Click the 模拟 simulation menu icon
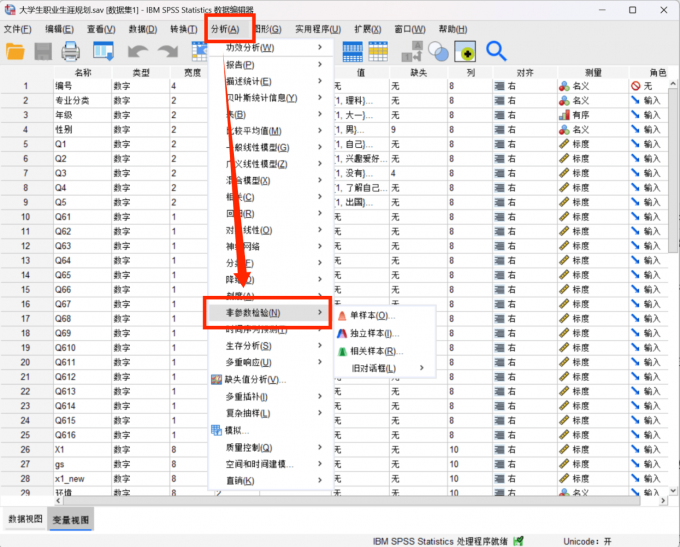This screenshot has height=547, width=680. tap(216, 430)
